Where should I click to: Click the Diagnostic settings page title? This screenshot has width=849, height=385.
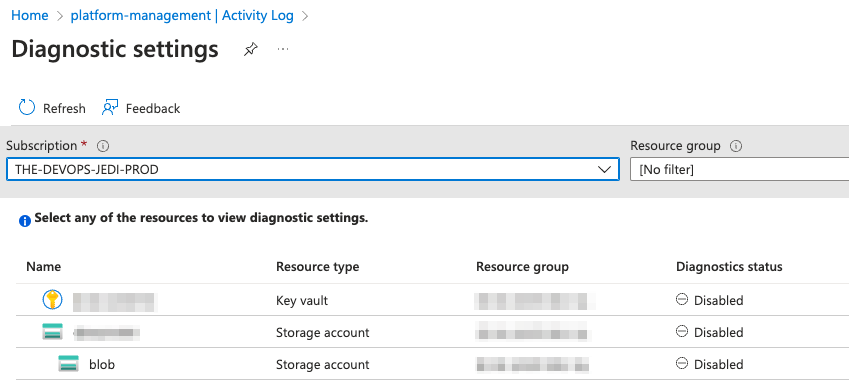115,49
